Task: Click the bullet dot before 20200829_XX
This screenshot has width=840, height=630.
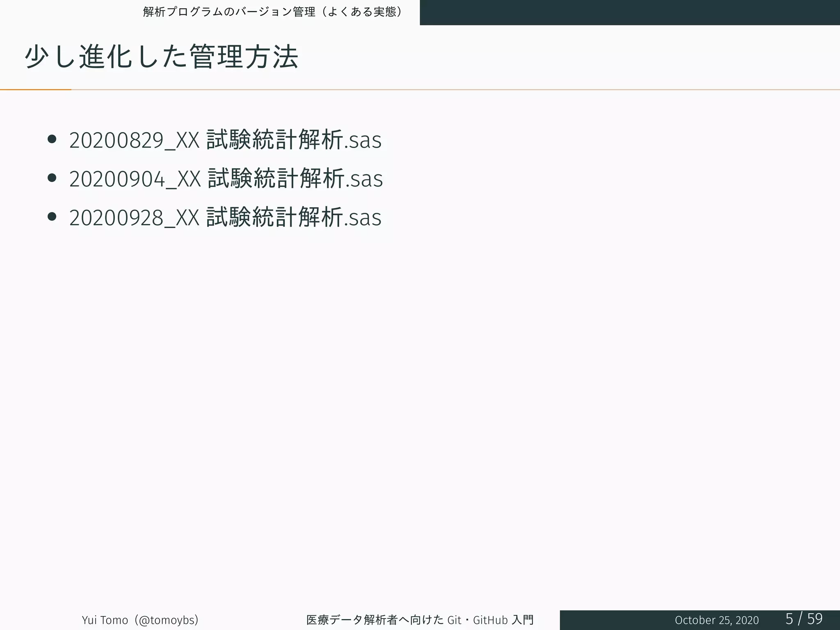Action: pos(52,139)
